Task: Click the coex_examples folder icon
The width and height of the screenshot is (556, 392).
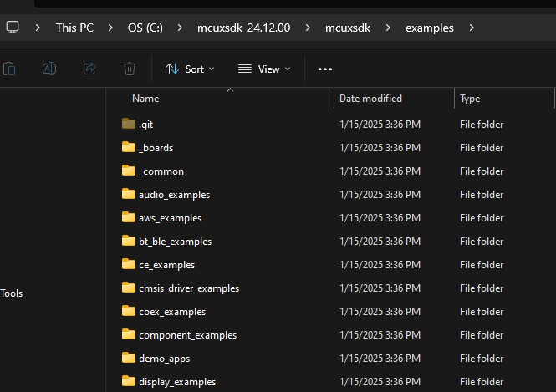Action: [129, 311]
